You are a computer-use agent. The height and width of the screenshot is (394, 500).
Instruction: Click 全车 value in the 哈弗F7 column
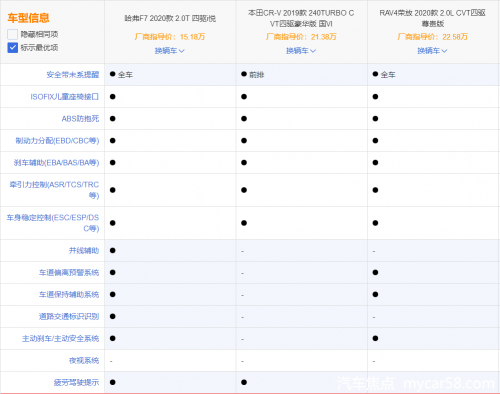125,75
